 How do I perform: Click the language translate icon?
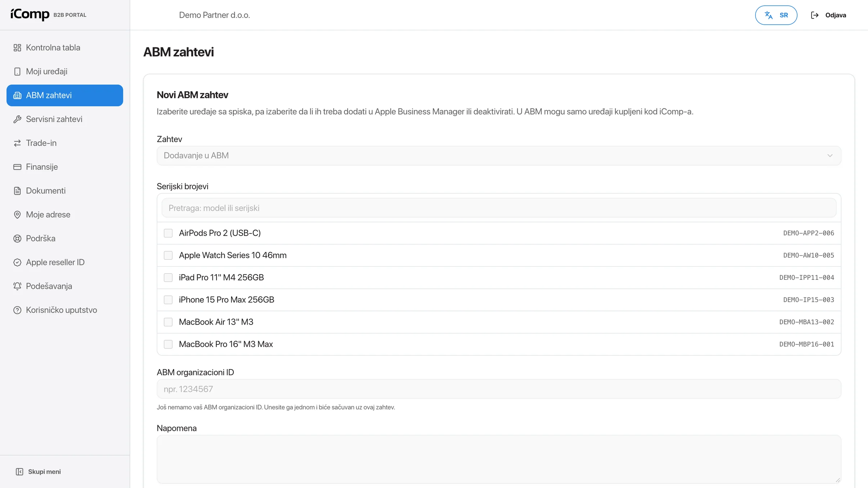coord(769,15)
